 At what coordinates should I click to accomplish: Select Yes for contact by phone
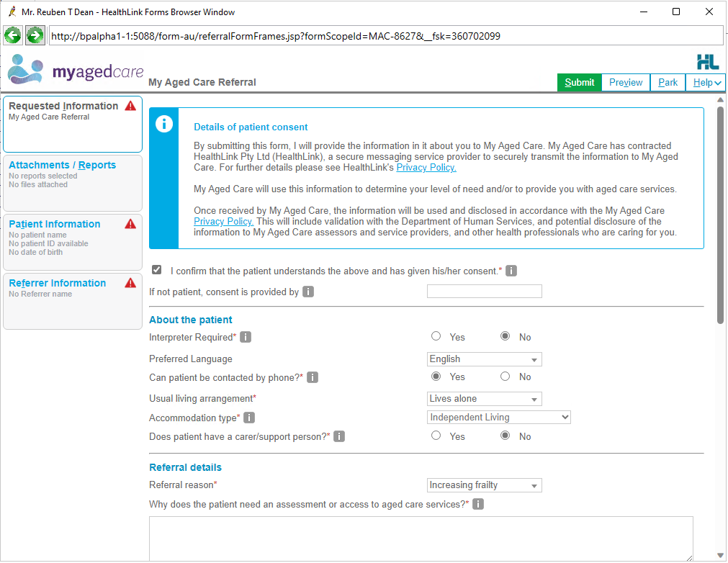436,377
